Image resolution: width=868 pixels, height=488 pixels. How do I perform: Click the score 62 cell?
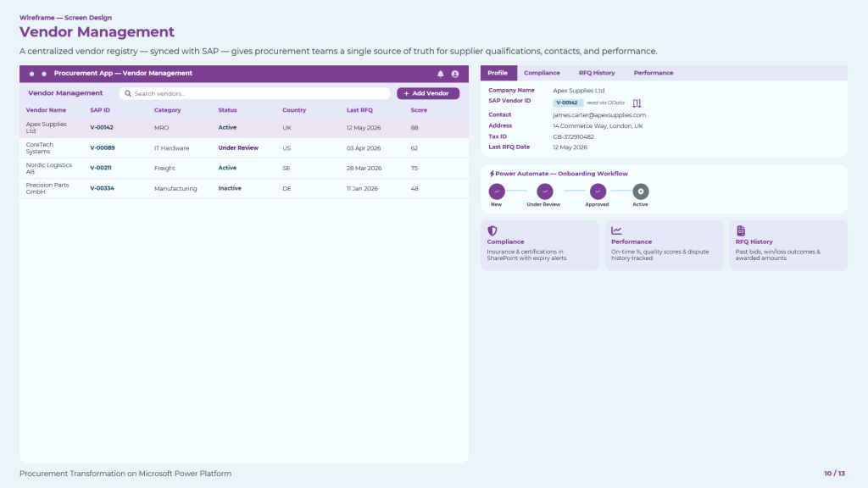[414, 148]
